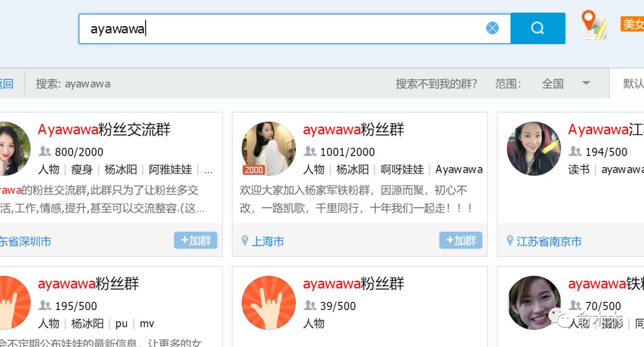Open the 东省深圳市 location link
The height and width of the screenshot is (347, 644).
coord(26,241)
